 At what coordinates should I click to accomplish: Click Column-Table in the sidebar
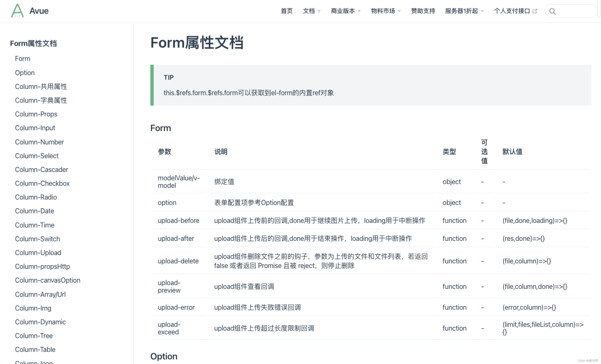pyautogui.click(x=35, y=349)
